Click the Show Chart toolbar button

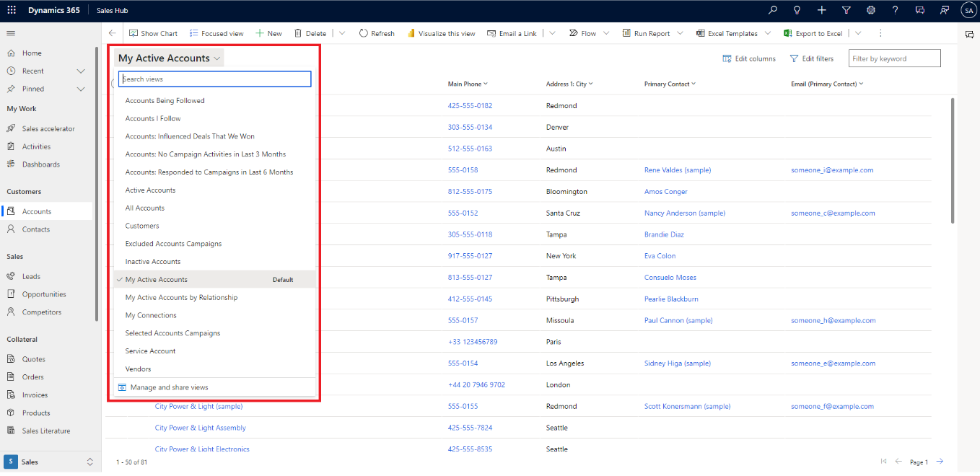(153, 33)
